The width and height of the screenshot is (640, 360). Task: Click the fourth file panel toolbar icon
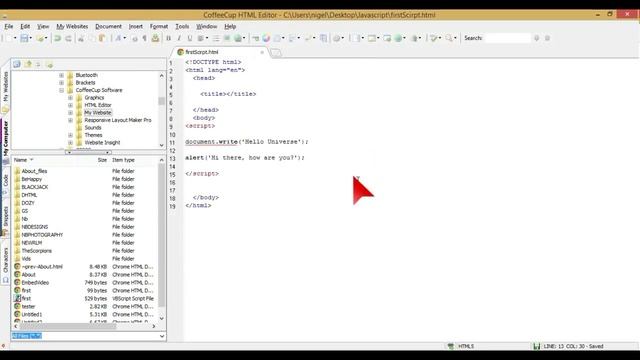coord(49,64)
